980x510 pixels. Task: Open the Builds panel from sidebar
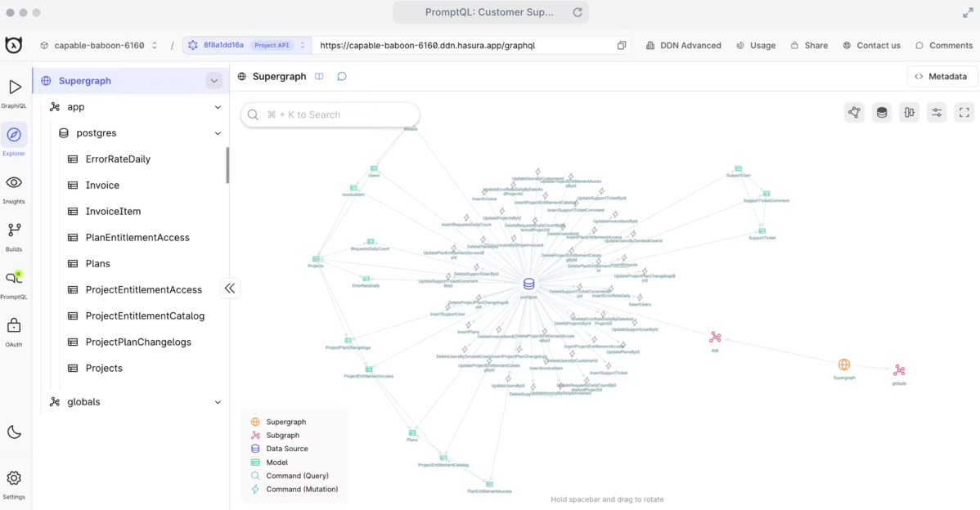14,235
